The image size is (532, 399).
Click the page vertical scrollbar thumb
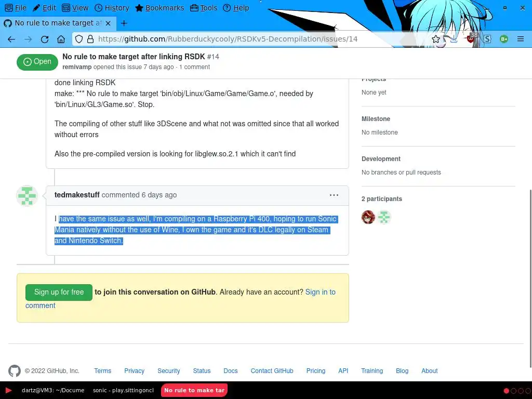click(x=530, y=278)
